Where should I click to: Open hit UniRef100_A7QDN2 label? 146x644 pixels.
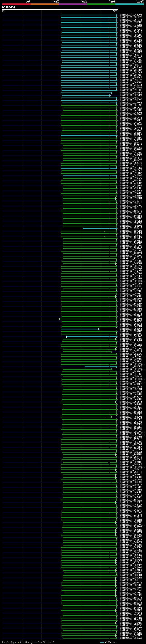131,25
